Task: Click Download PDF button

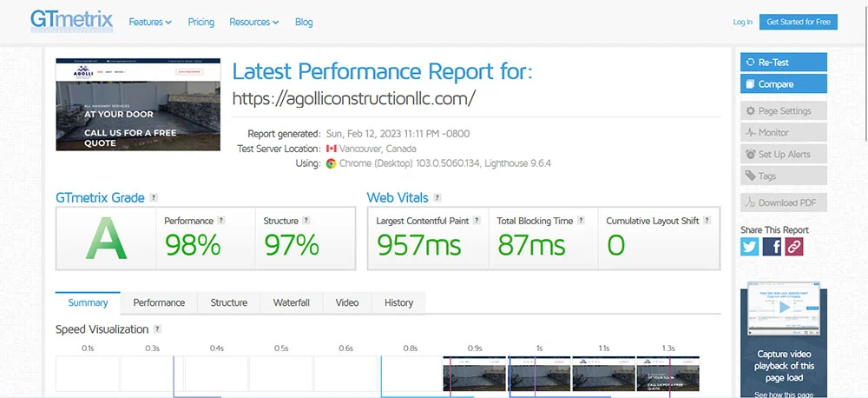Action: pyautogui.click(x=783, y=202)
